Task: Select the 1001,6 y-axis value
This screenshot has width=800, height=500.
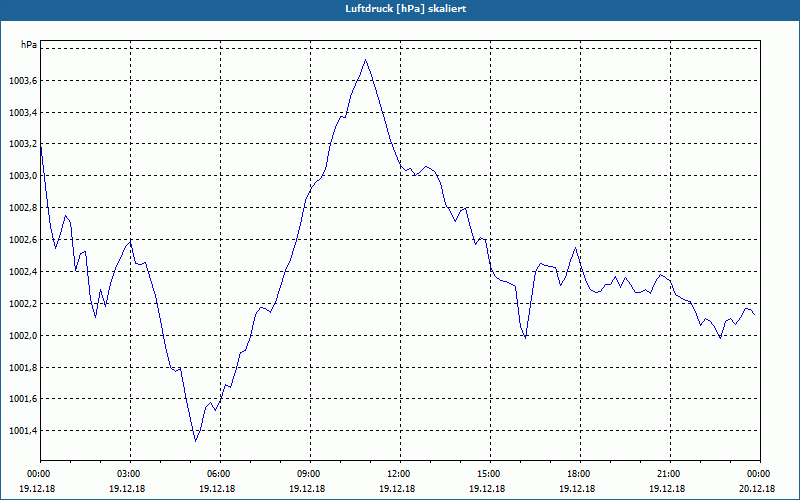Action: 23,399
